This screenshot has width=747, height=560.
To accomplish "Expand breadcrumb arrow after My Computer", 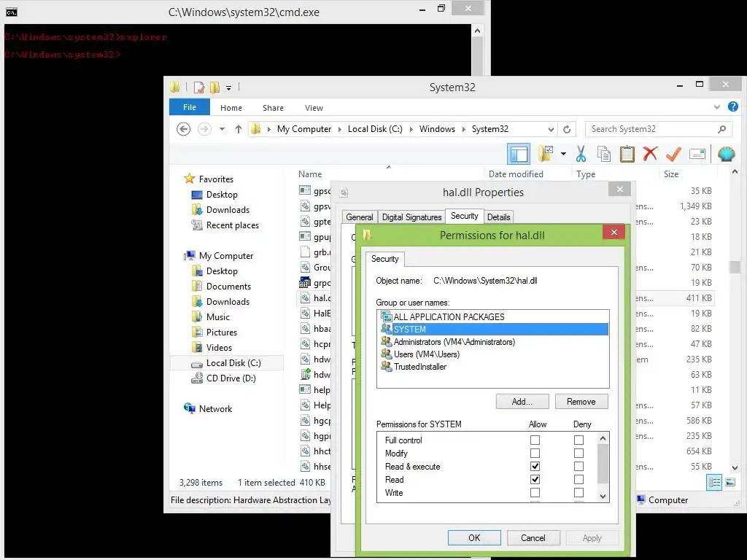I will [340, 130].
